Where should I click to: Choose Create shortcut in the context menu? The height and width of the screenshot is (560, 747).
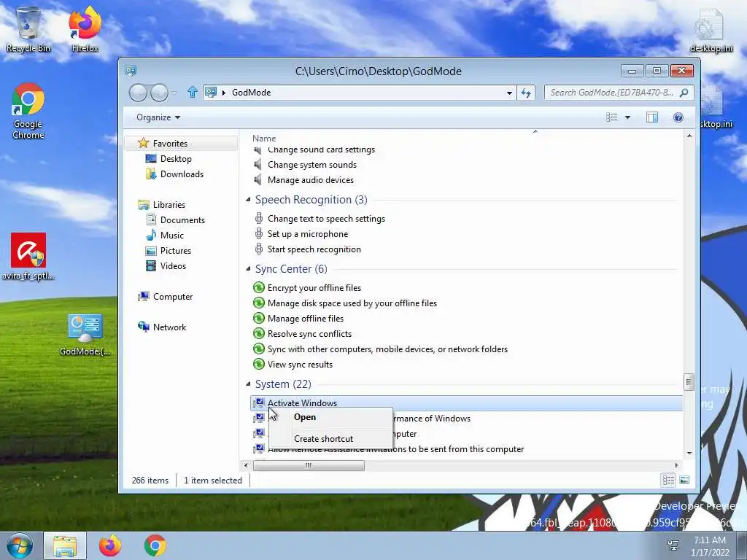pos(323,438)
